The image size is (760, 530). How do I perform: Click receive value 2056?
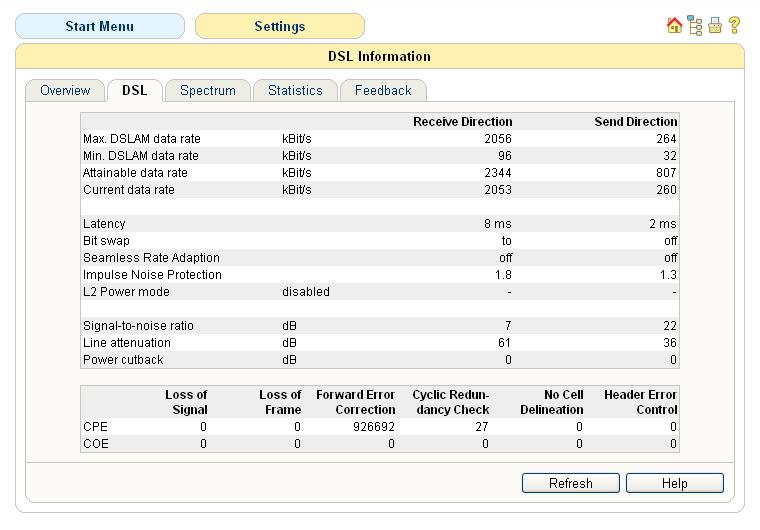498,139
